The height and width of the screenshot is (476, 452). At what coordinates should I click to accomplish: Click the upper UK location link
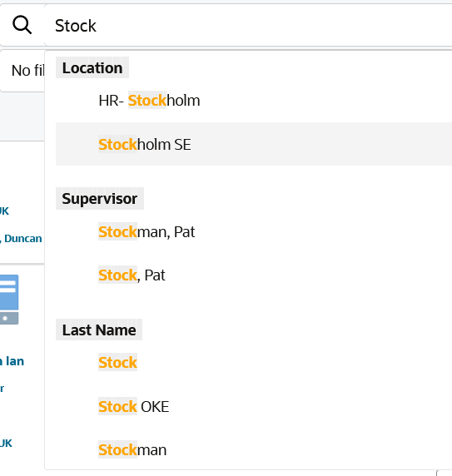pos(4,211)
